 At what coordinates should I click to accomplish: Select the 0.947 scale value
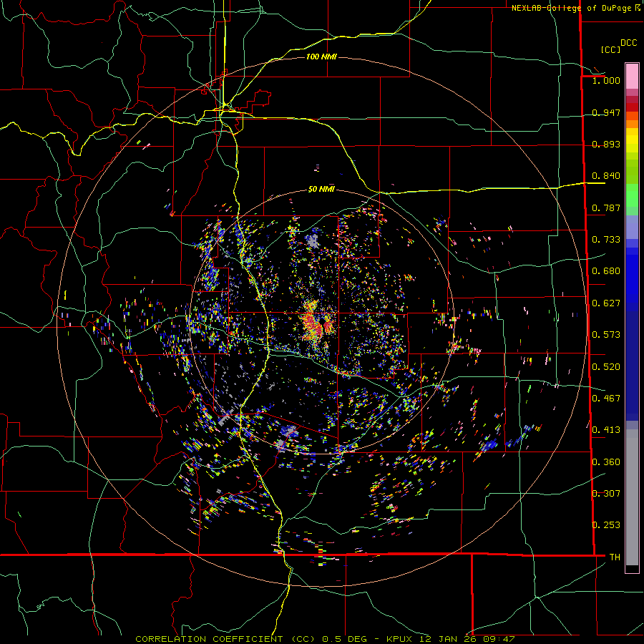606,112
